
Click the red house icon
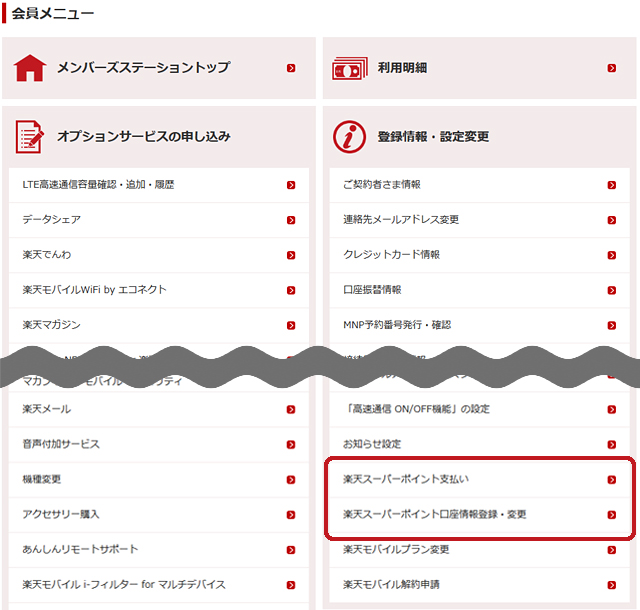click(x=30, y=68)
